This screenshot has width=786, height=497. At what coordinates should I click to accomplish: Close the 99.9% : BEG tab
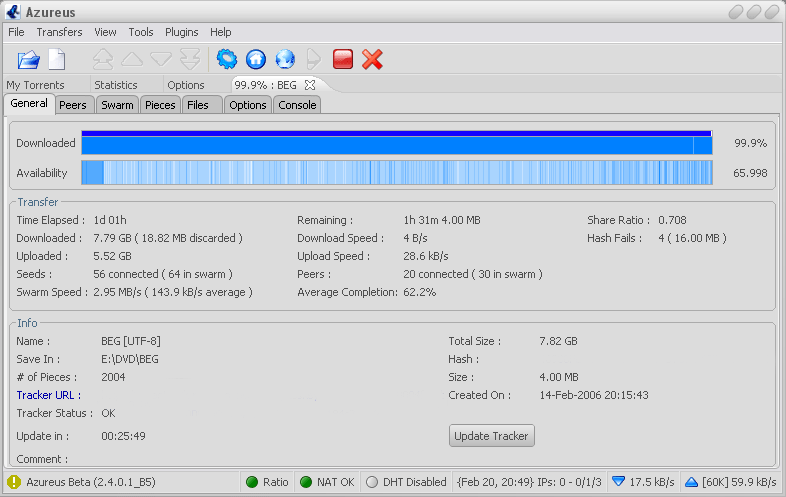tap(310, 85)
